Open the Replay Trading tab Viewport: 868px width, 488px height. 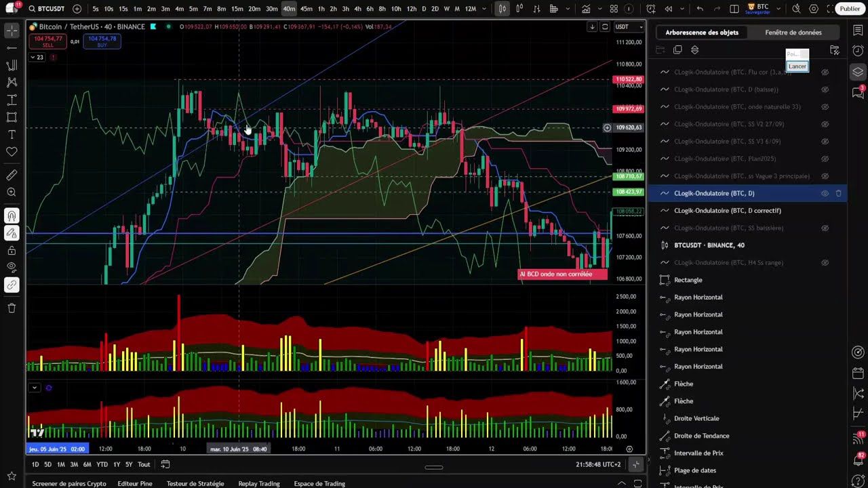259,483
